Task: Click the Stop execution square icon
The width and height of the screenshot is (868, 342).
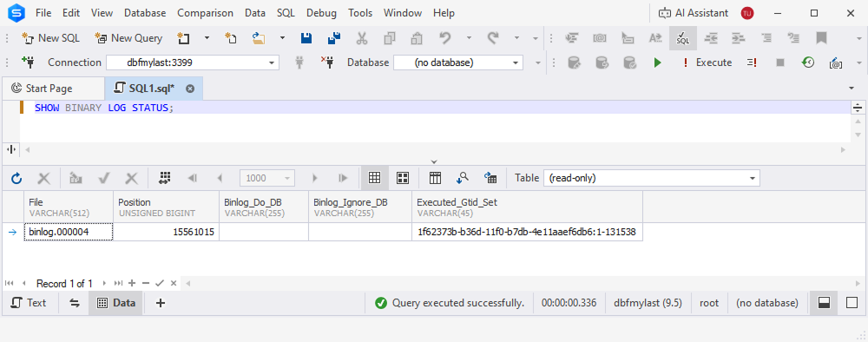Action: coord(780,62)
